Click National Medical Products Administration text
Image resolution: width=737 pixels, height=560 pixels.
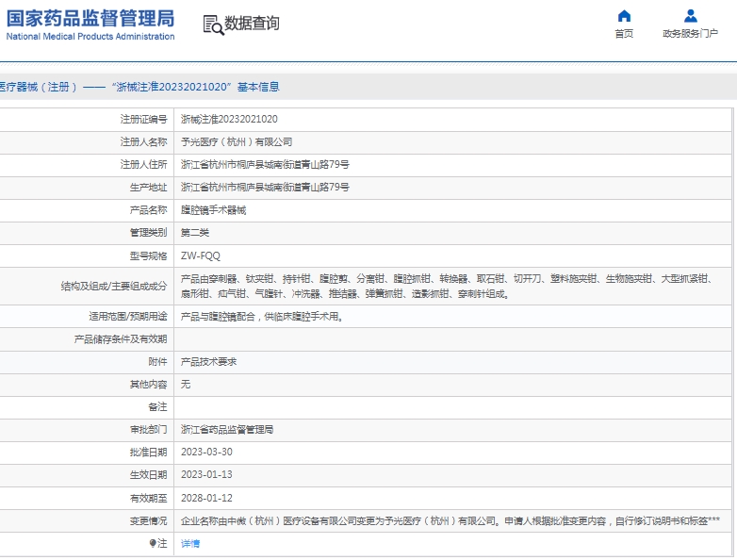90,36
